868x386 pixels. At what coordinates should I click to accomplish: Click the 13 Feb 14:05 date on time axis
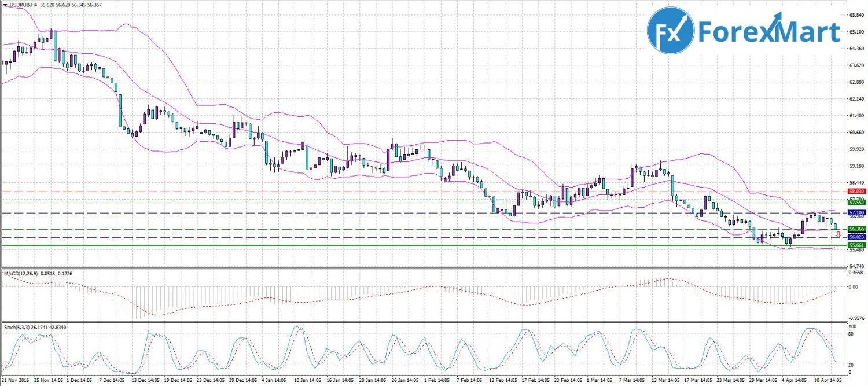pyautogui.click(x=503, y=381)
